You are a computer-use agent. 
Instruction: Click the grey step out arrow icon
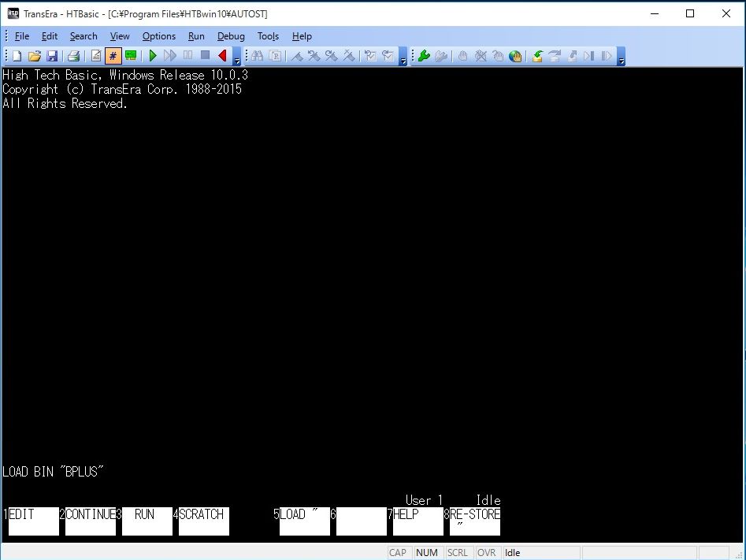pos(573,56)
